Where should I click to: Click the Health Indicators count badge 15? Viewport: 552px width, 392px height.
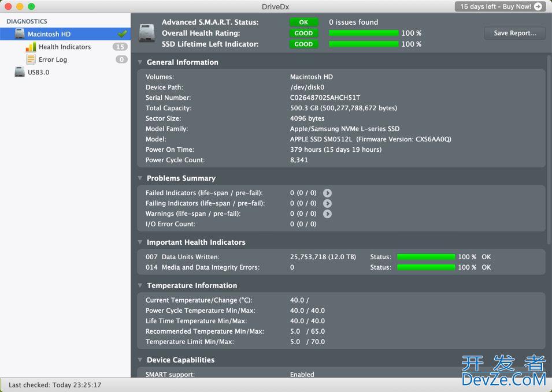point(120,47)
